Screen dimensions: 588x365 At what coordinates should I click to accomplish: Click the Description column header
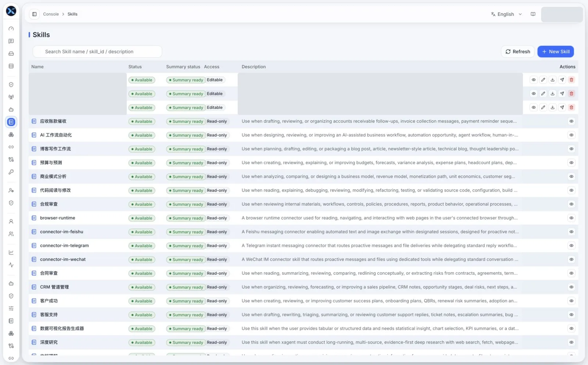click(x=254, y=67)
